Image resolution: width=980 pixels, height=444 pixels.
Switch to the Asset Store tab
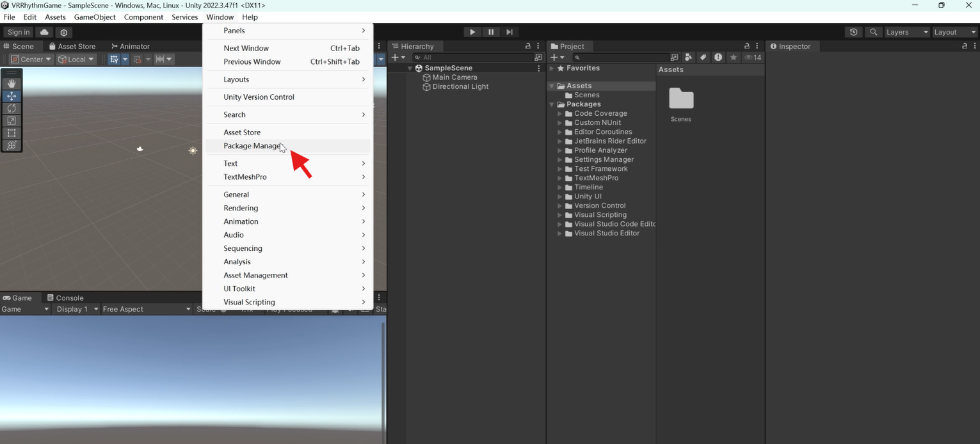tap(72, 46)
